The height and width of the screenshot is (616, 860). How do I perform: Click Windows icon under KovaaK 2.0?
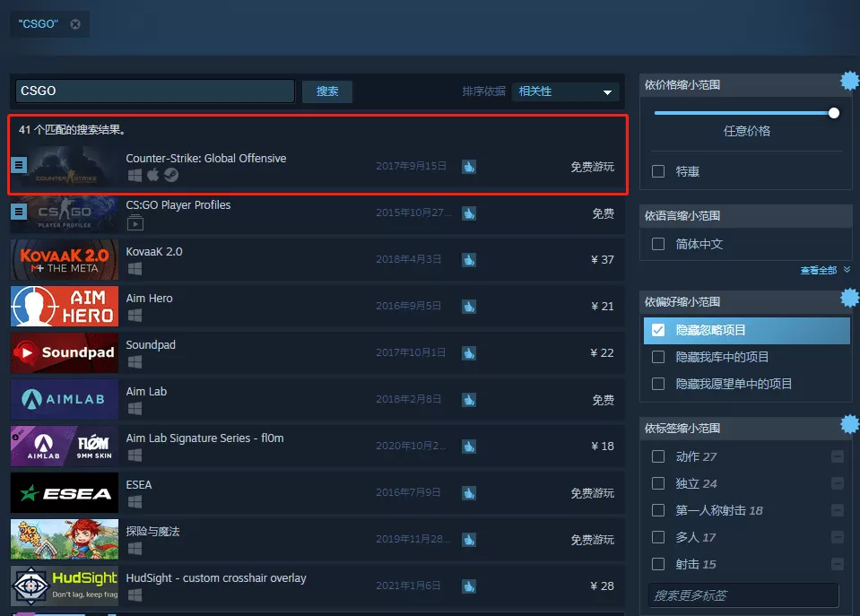click(x=135, y=269)
